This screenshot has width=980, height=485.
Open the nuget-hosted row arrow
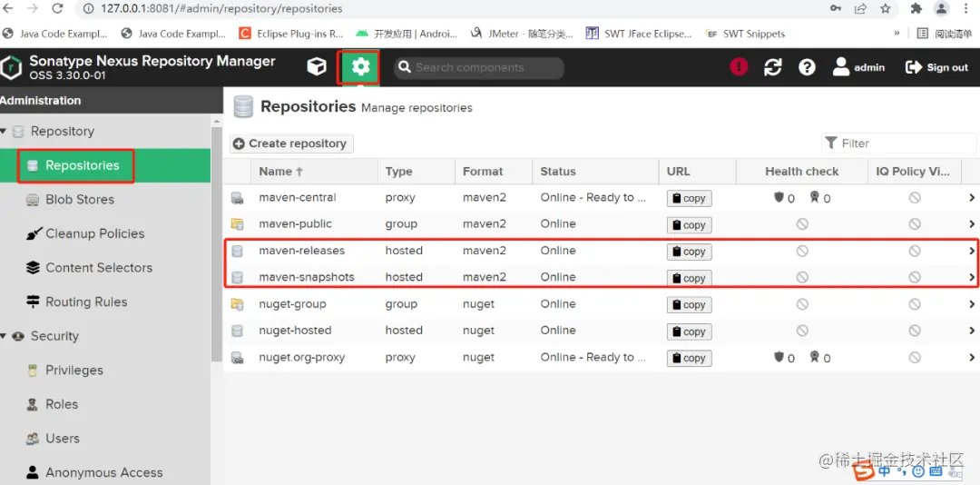tap(972, 331)
